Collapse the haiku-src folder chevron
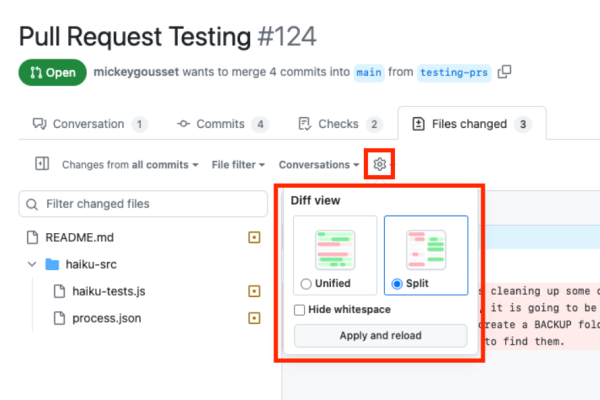Screen dimensions: 600x400 [32, 264]
